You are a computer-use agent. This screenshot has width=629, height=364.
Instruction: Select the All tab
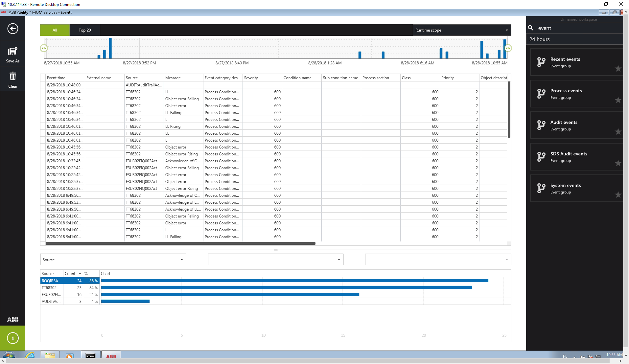point(55,30)
